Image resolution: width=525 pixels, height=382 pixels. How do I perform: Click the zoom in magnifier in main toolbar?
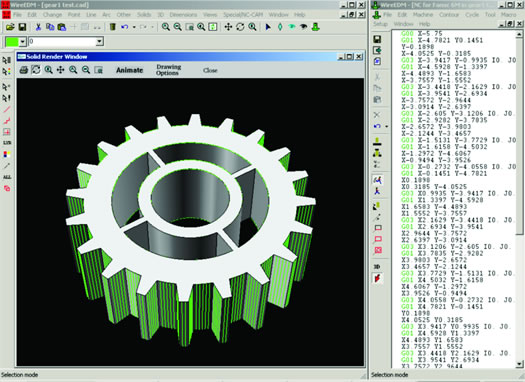165,27
